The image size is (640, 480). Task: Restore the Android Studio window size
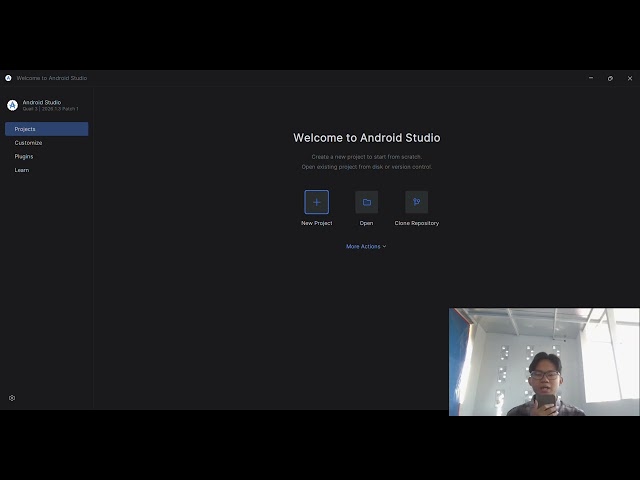pyautogui.click(x=610, y=78)
